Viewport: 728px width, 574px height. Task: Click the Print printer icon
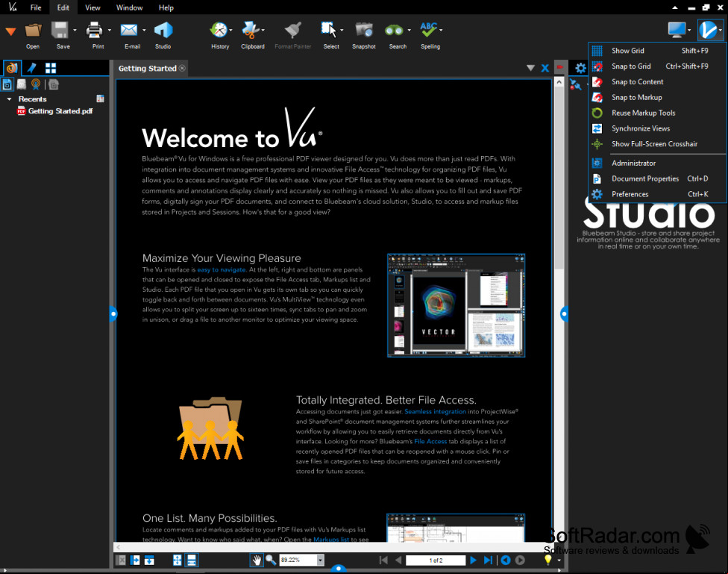[94, 30]
